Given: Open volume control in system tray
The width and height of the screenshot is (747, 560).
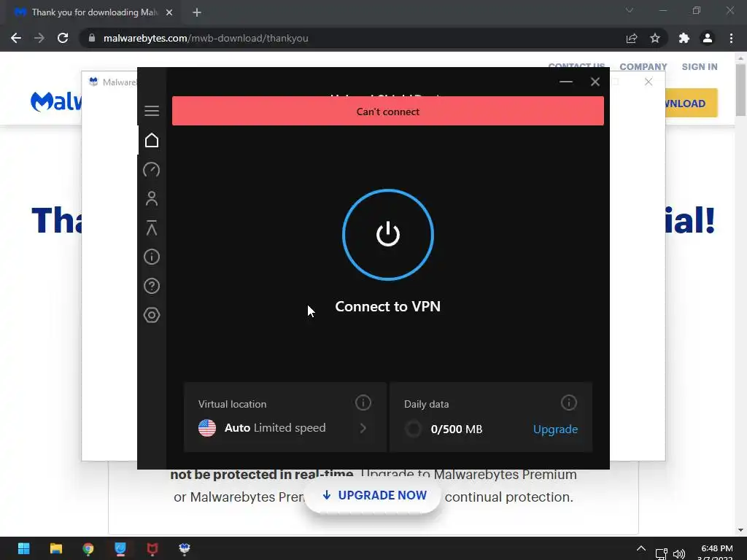Looking at the screenshot, I should pos(679,553).
